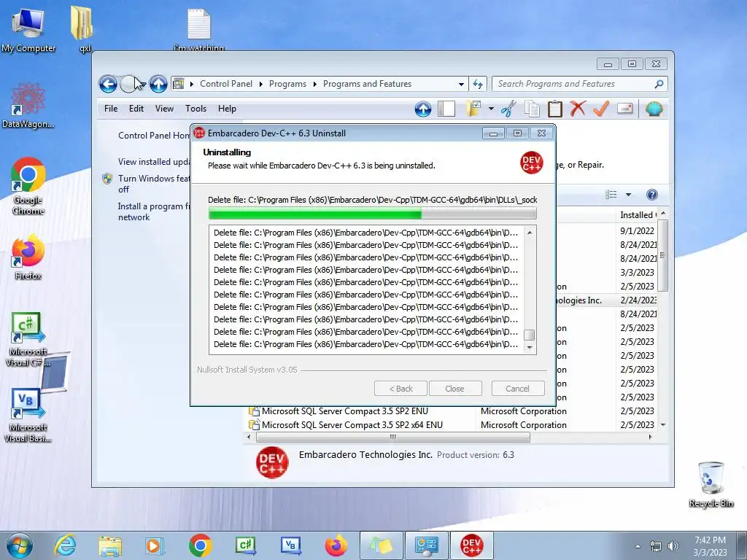
Task: Click the Cut scissors toolbar icon
Action: pos(508,109)
